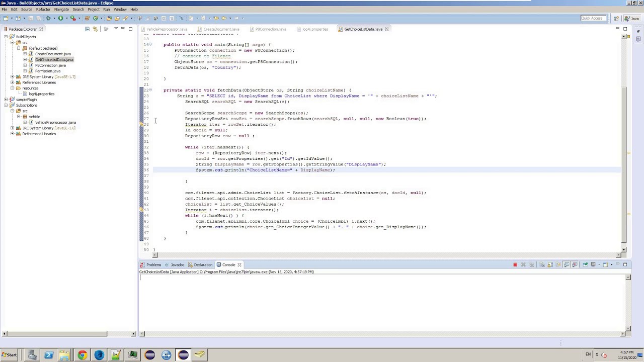Toggle Scroll Lock in Console toolbar
Image resolution: width=644 pixels, height=362 pixels.
click(550, 264)
